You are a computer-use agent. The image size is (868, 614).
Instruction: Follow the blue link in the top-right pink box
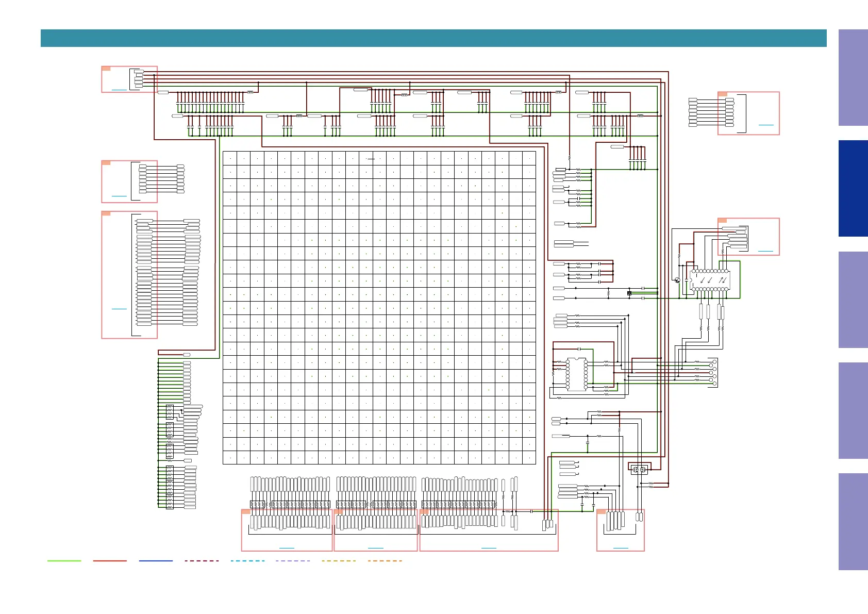766,125
